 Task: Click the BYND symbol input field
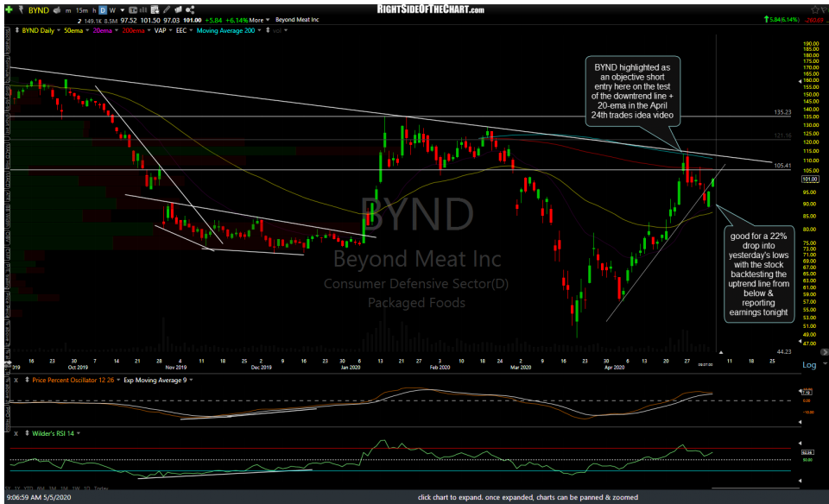[38, 8]
